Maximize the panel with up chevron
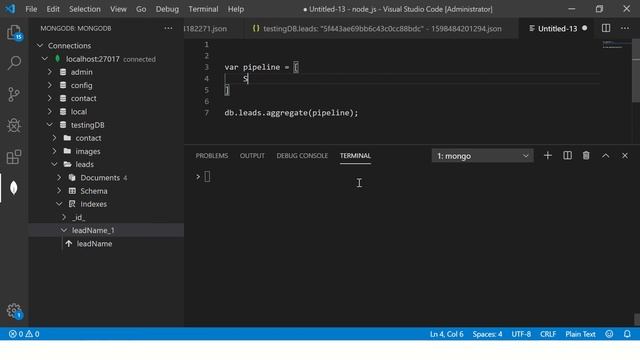640x360 pixels. tap(606, 156)
